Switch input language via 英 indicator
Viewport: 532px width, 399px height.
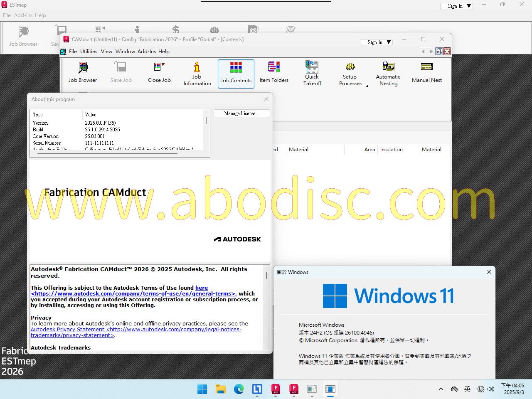click(468, 389)
